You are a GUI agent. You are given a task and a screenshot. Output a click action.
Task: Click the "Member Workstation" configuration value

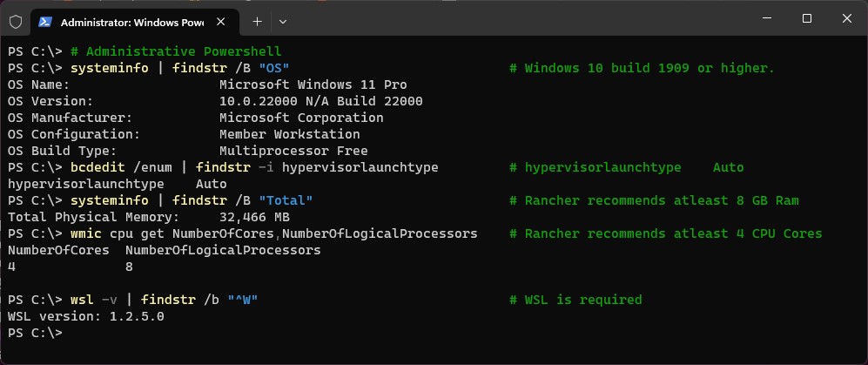click(x=290, y=135)
